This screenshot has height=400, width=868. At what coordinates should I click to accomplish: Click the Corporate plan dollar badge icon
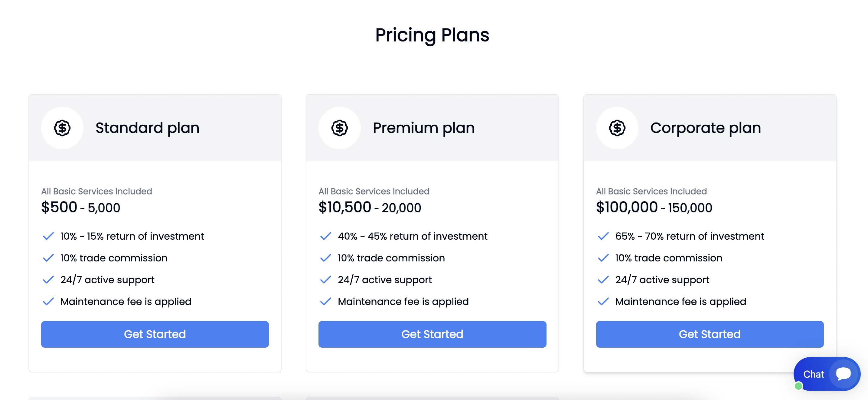[x=617, y=128]
